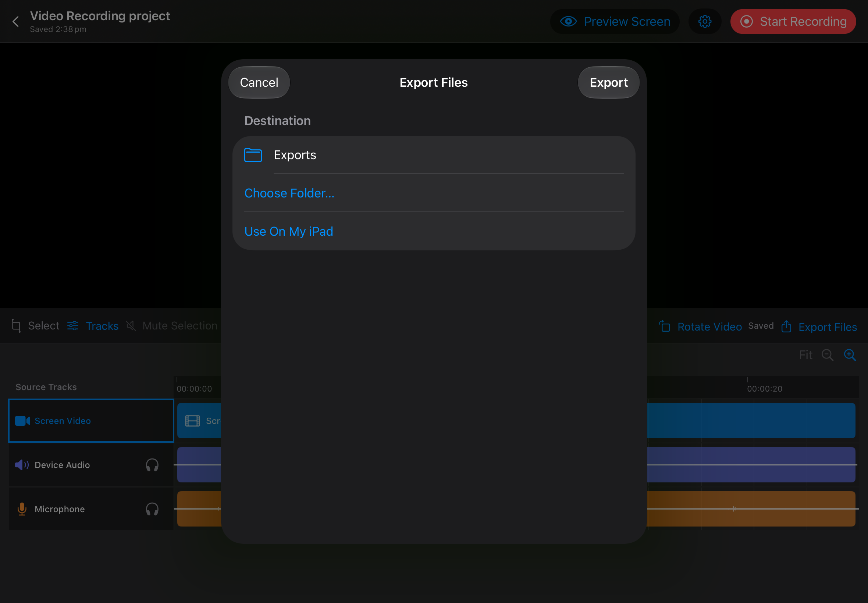Open the Choose Folder… option
868x603 pixels.
click(289, 193)
